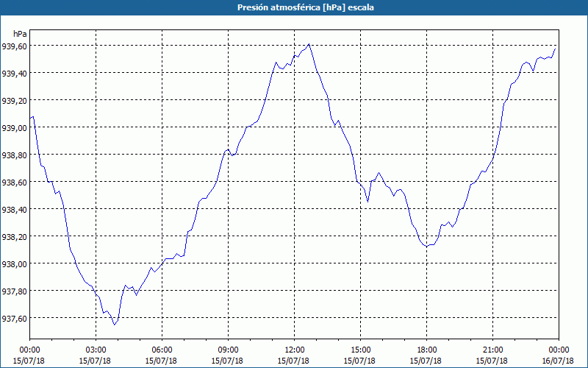Select the 938,20 y-axis label
The width and height of the screenshot is (588, 368).
click(x=14, y=236)
